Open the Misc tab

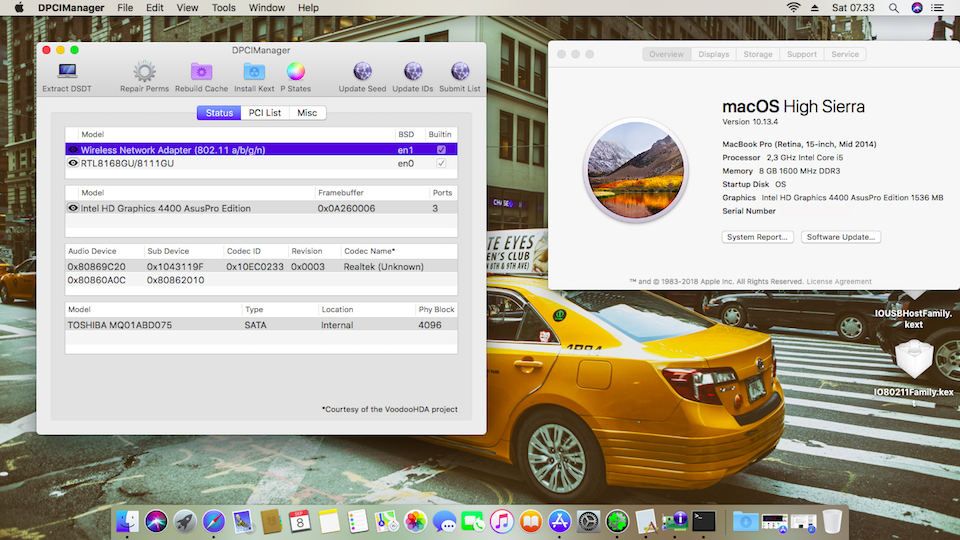[307, 113]
